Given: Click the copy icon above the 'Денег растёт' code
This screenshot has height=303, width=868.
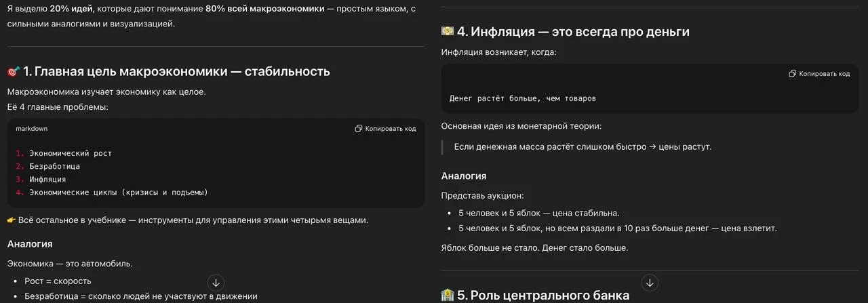Looking at the screenshot, I should click(x=793, y=74).
